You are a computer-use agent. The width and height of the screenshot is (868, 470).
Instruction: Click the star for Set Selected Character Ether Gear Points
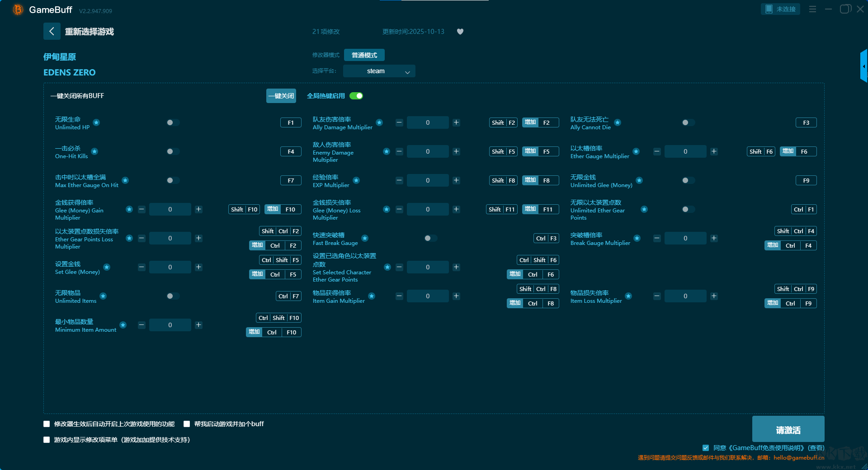coord(387,267)
